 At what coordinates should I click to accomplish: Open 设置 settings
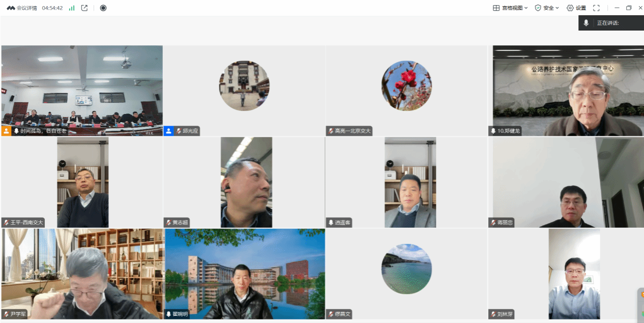pos(576,8)
